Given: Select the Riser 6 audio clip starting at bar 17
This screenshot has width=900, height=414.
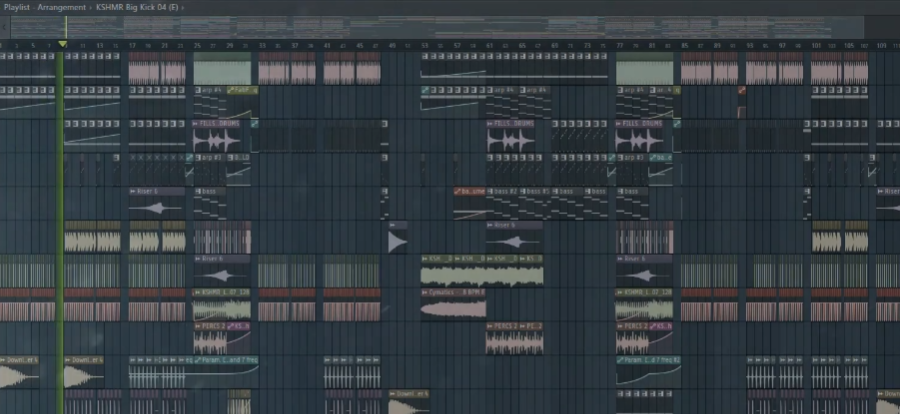Looking at the screenshot, I should (x=157, y=203).
